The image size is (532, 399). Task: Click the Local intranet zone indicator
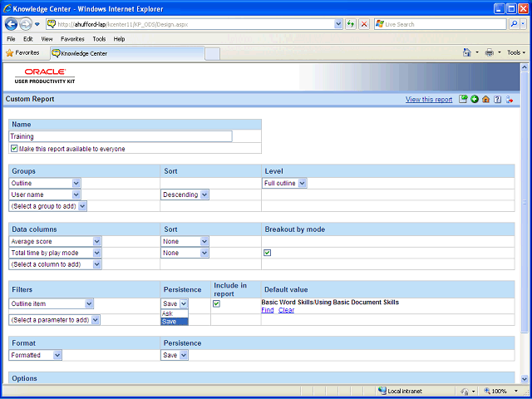[400, 391]
